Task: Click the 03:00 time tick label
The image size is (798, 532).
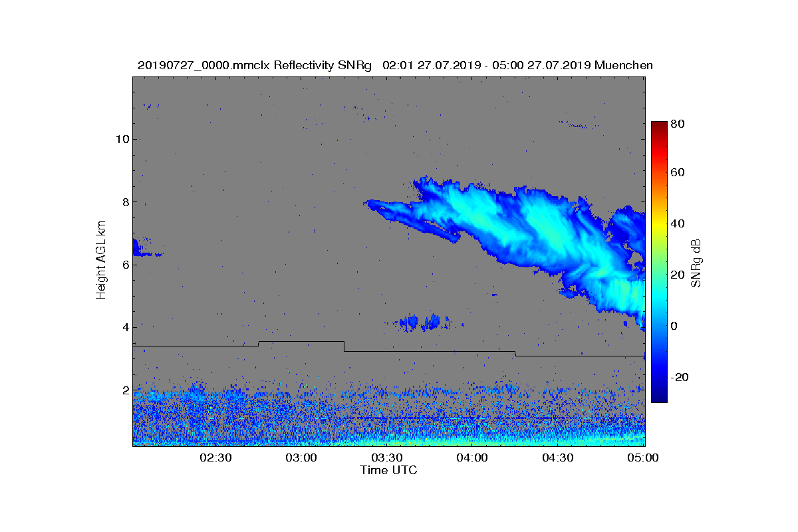Action: (x=301, y=458)
